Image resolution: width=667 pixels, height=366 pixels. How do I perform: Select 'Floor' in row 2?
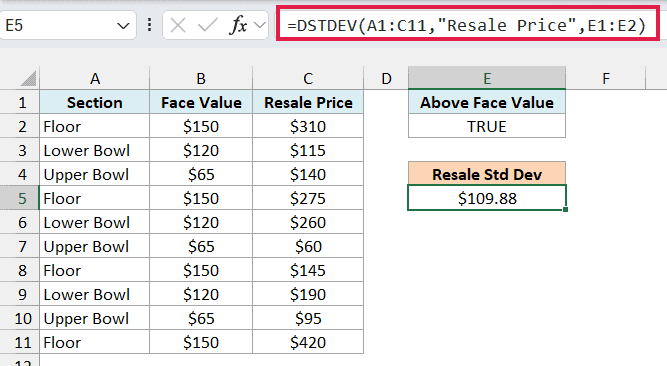point(95,126)
